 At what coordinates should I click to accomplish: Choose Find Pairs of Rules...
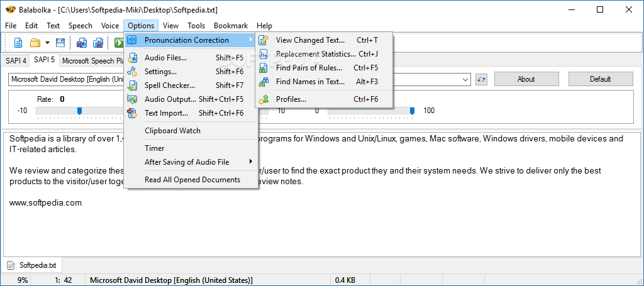[324, 68]
